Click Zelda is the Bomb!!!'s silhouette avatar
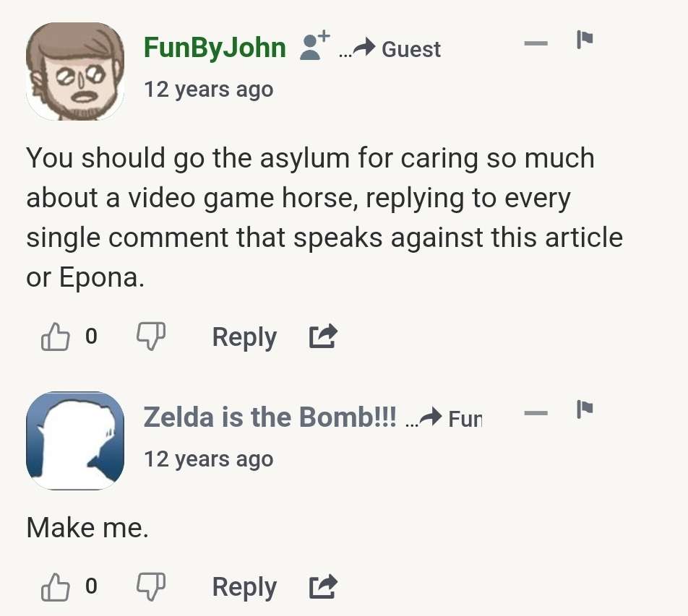 coord(75,441)
